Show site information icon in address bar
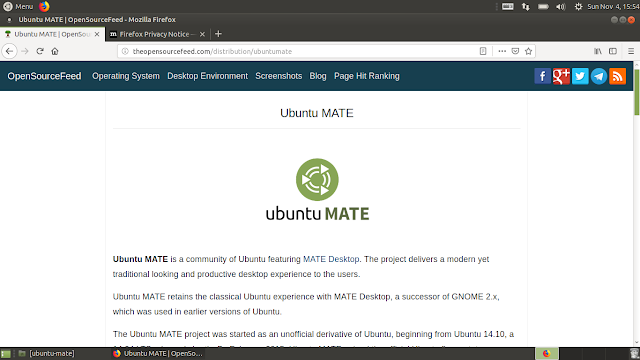Image resolution: width=640 pixels, height=360 pixels. tap(125, 51)
